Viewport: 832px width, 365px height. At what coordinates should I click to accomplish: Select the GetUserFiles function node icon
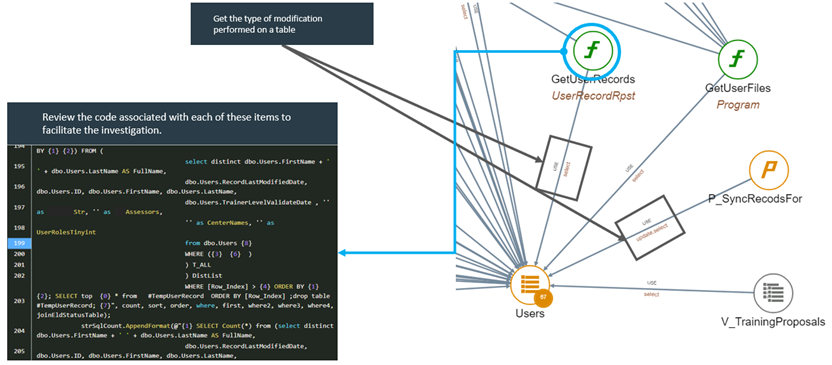(x=738, y=58)
